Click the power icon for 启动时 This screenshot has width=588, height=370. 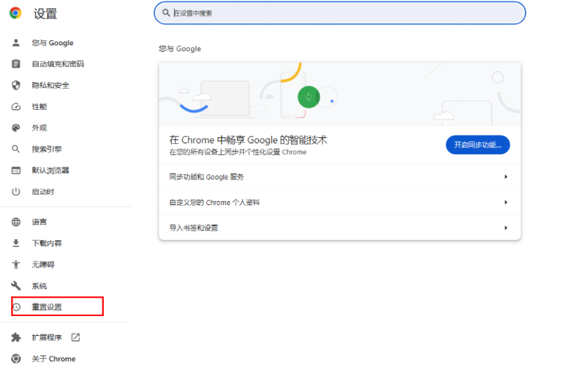click(x=16, y=192)
